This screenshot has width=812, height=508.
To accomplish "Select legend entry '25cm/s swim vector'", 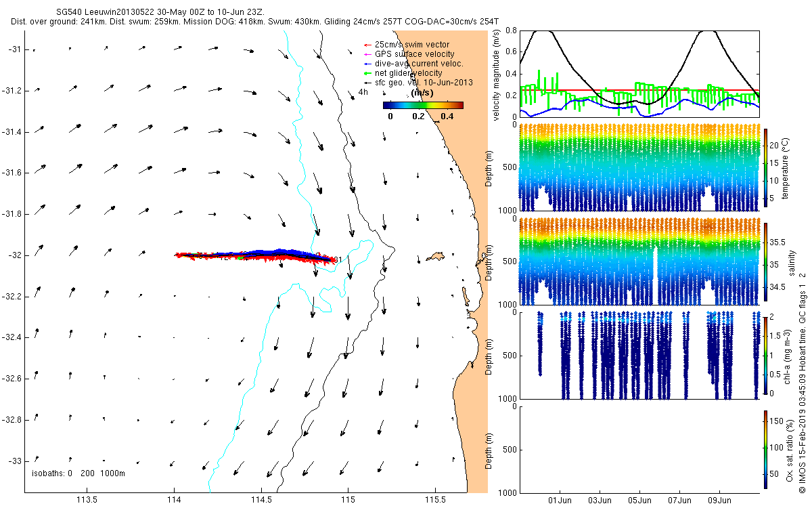I will coord(412,45).
